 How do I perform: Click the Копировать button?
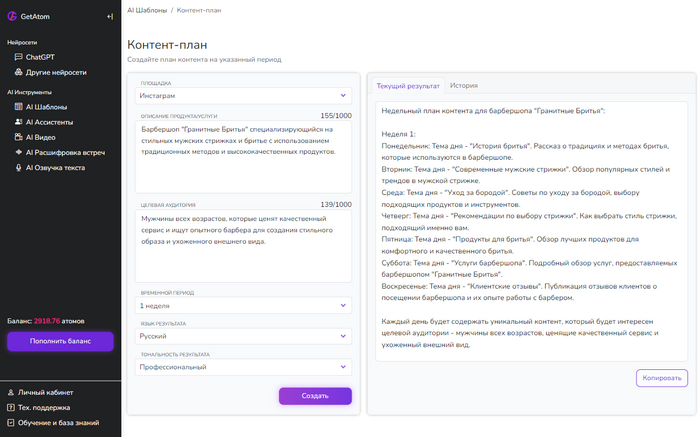(661, 378)
